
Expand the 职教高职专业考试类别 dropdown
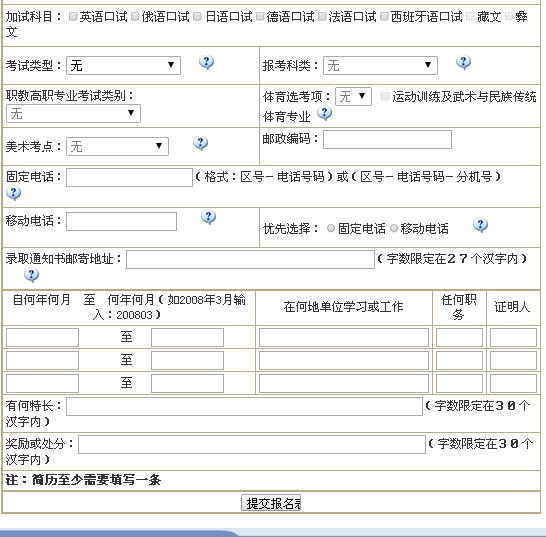[73, 114]
